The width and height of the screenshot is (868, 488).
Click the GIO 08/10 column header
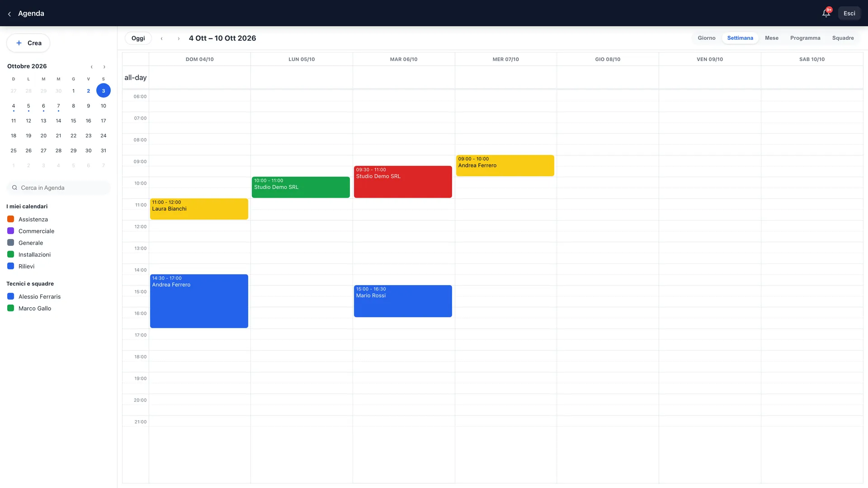point(608,59)
